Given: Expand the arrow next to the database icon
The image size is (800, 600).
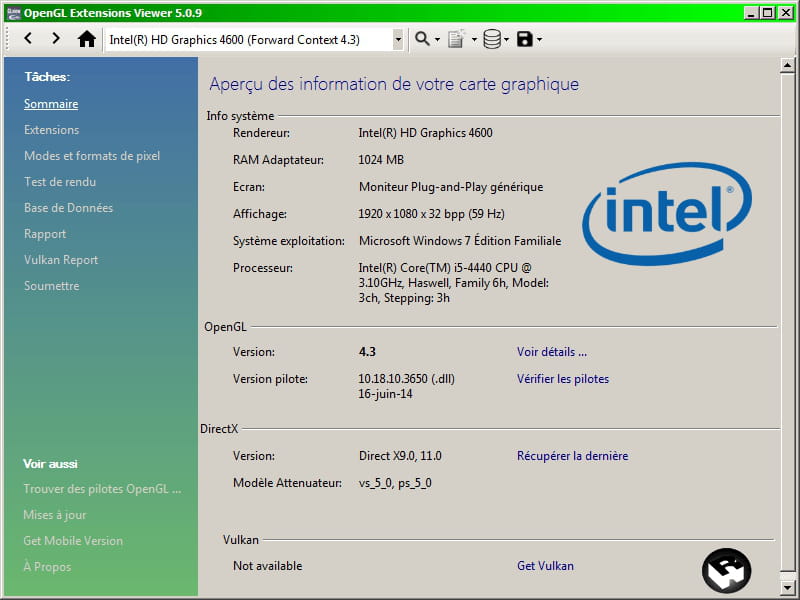Looking at the screenshot, I should click(507, 40).
